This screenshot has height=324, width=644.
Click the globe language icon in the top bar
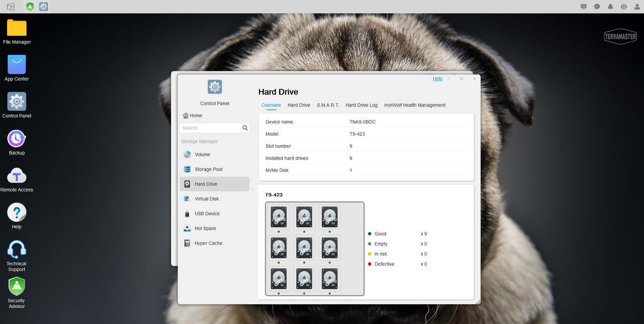(x=624, y=7)
